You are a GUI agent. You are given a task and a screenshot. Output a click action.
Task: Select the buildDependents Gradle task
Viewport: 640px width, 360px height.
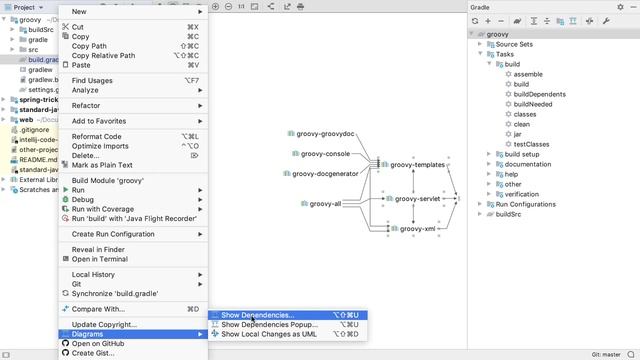[x=539, y=94]
